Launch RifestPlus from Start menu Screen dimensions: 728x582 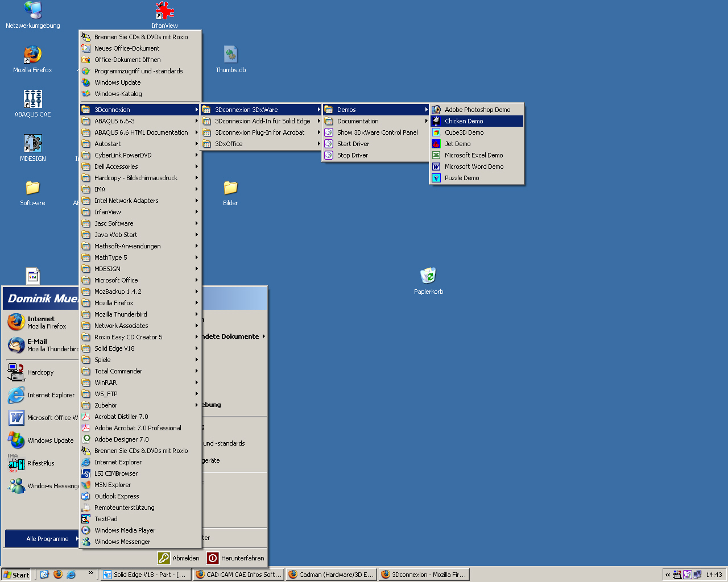click(x=42, y=463)
